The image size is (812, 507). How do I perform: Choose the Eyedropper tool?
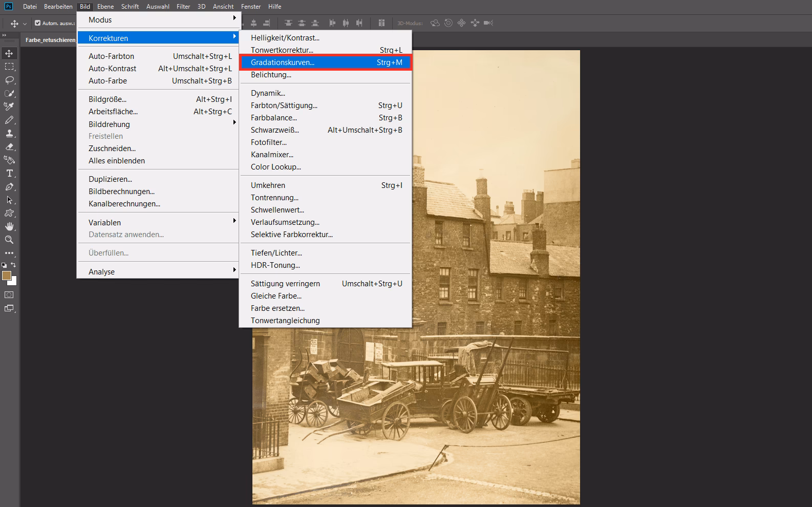point(9,107)
